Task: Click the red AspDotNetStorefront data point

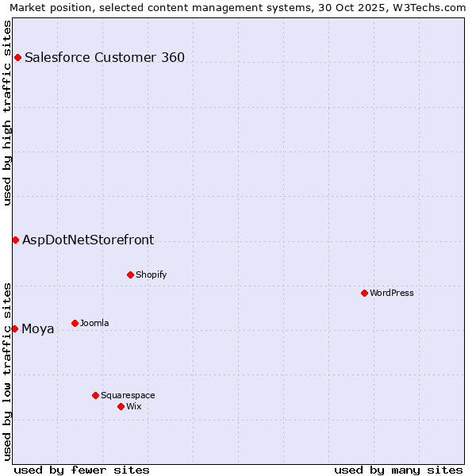Action: (x=15, y=240)
